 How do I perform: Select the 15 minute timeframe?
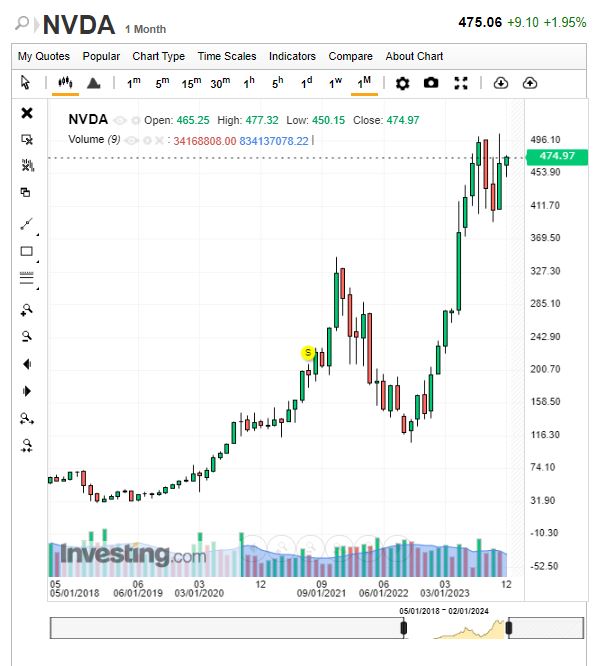tap(191, 82)
